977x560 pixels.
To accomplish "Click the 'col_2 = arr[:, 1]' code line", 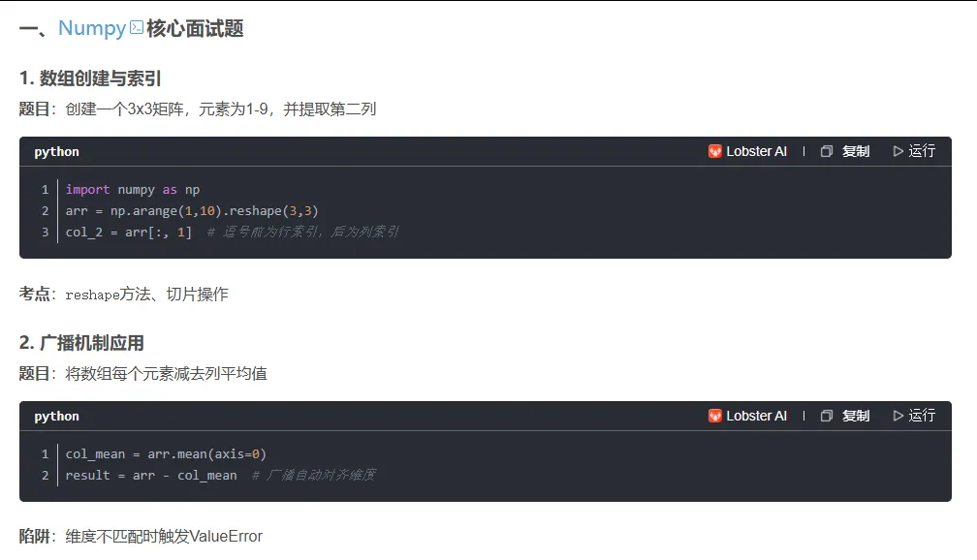I will 128,233.
